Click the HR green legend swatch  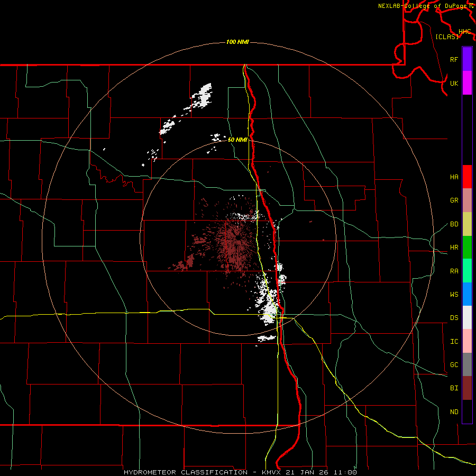(467, 247)
